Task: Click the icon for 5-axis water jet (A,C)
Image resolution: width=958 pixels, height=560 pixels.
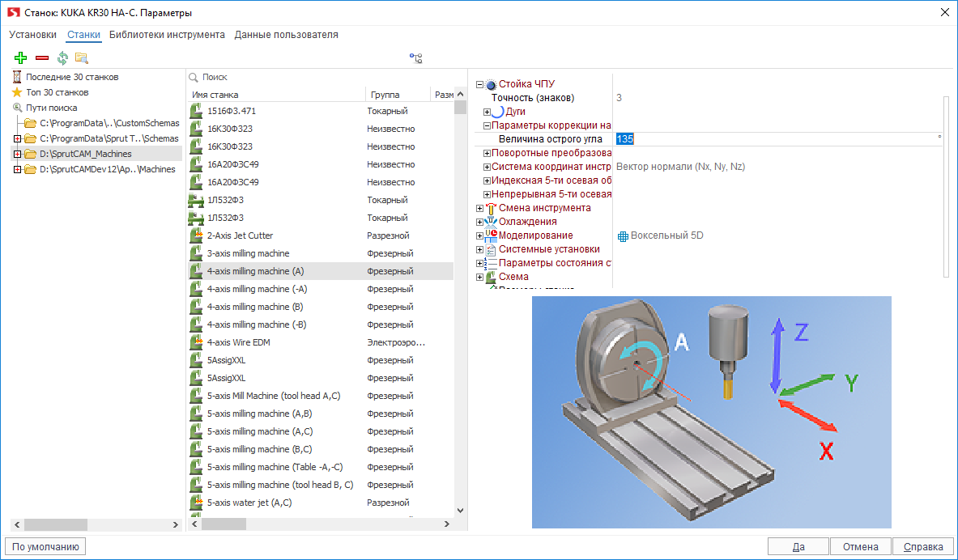Action: point(196,503)
